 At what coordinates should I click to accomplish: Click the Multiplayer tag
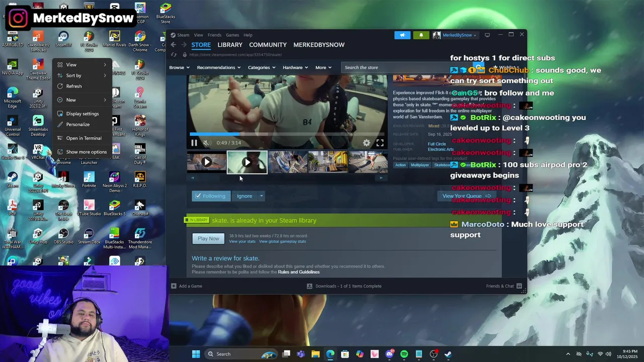pyautogui.click(x=420, y=165)
